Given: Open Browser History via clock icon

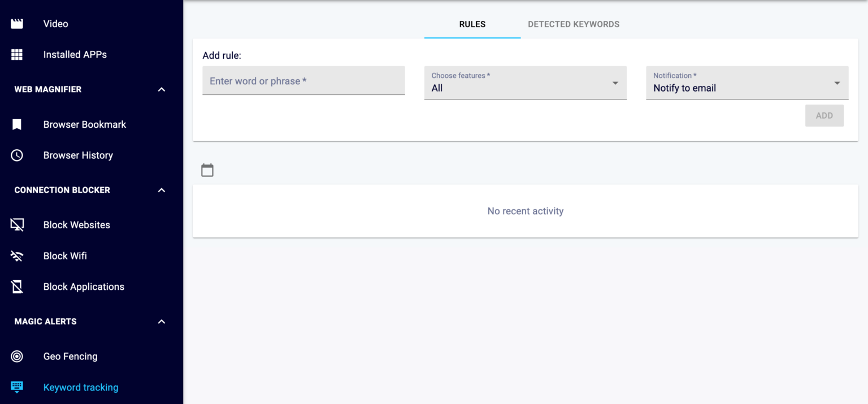Looking at the screenshot, I should tap(16, 155).
